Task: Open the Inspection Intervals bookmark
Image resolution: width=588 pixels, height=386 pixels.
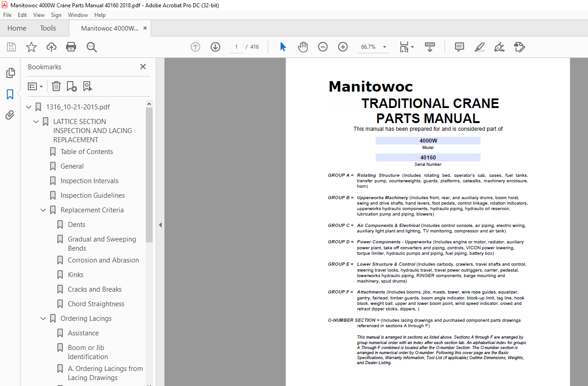Action: 89,181
